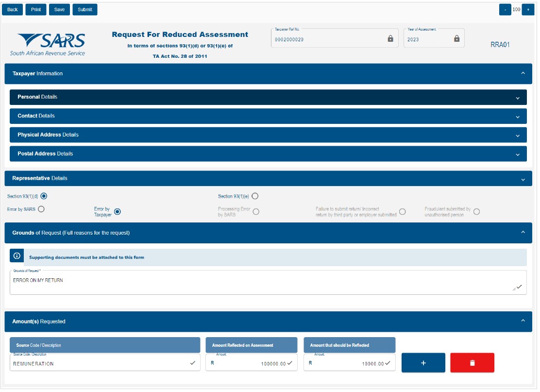Expand the Postal Address Details section
This screenshot has height=392, width=540.
coord(268,153)
